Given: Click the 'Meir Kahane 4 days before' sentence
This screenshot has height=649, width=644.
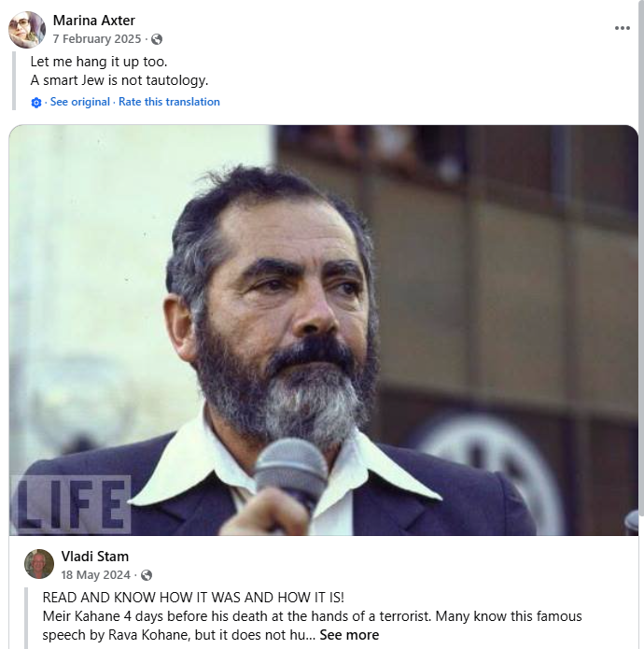Looking at the screenshot, I should 236,616.
